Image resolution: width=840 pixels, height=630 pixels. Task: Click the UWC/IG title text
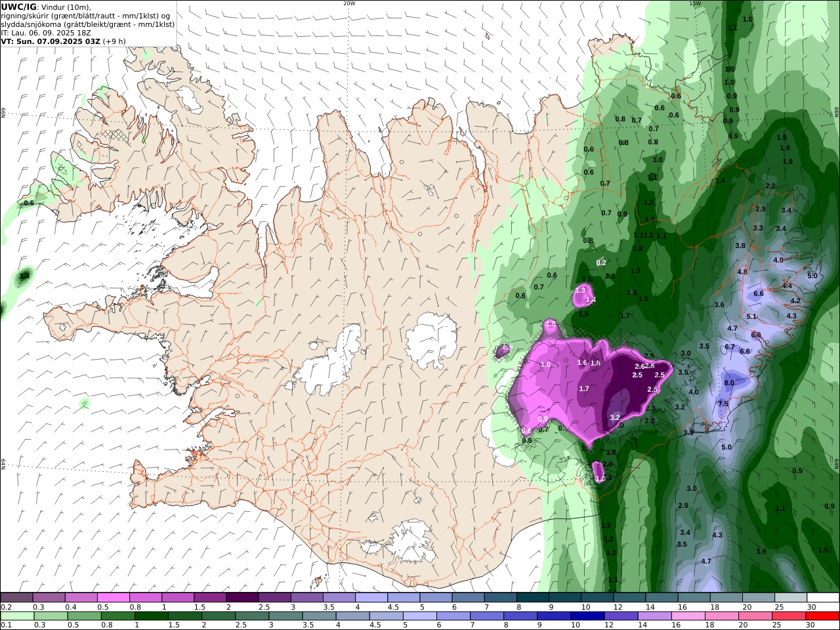coord(19,7)
